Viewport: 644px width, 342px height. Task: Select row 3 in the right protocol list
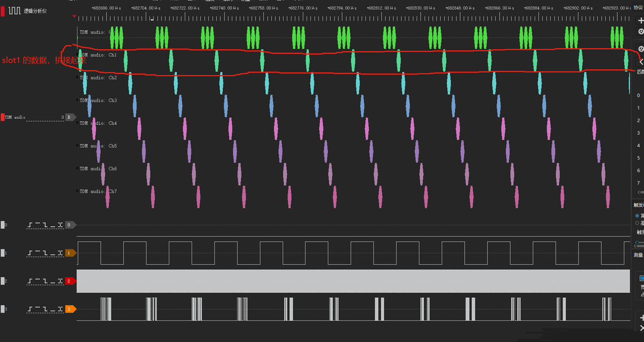(x=638, y=133)
